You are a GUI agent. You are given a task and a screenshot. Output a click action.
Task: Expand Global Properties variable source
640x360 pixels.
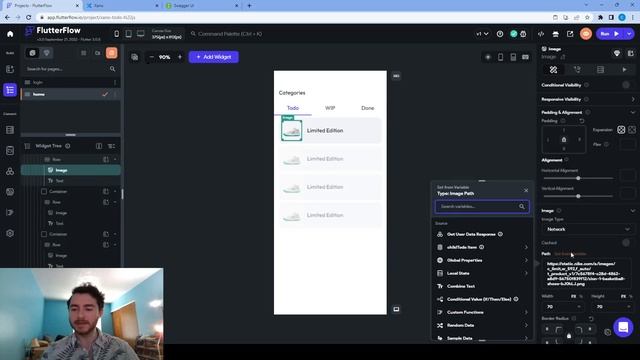(482, 260)
